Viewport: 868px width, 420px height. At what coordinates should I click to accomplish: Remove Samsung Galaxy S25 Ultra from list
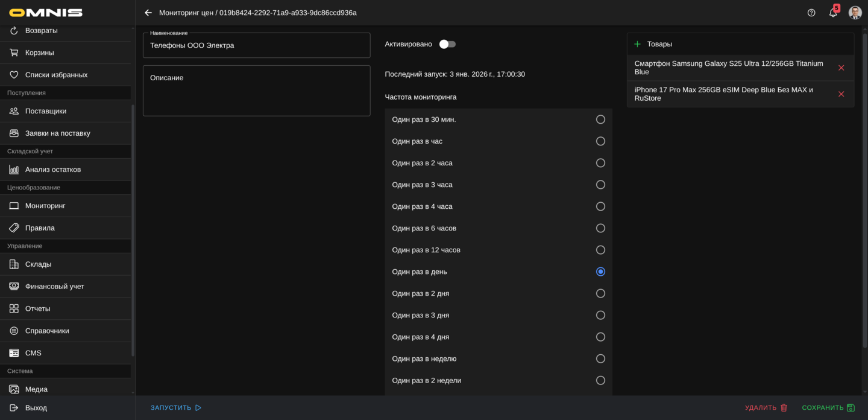pos(841,68)
